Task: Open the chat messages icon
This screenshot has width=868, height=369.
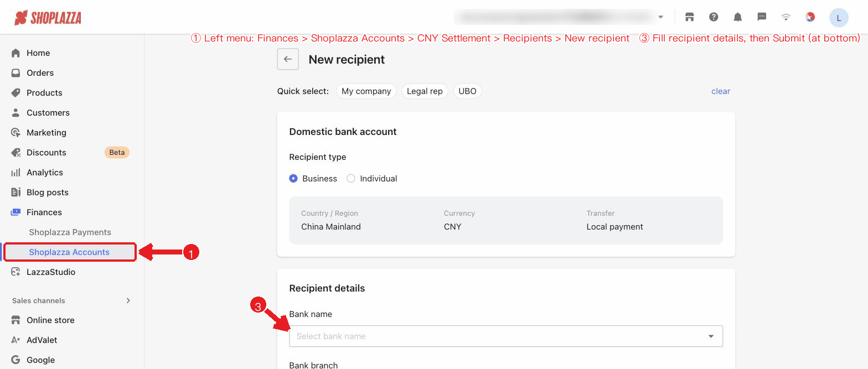Action: pos(762,17)
